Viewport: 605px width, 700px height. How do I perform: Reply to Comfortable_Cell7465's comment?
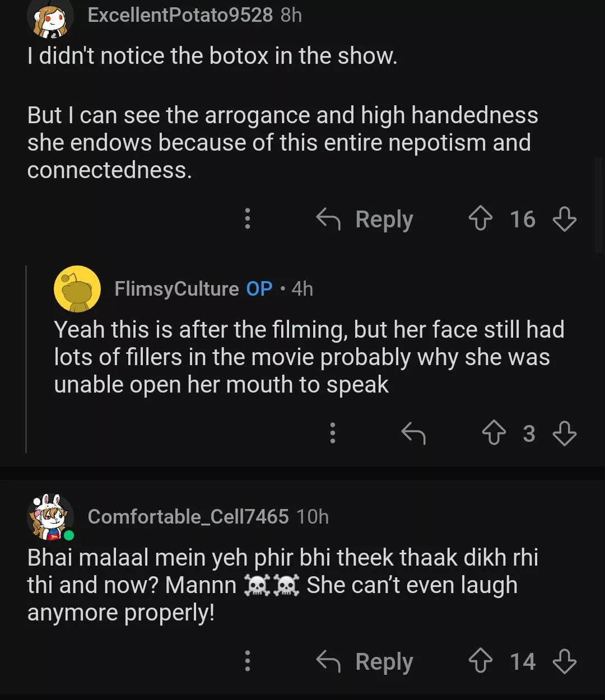click(x=365, y=661)
